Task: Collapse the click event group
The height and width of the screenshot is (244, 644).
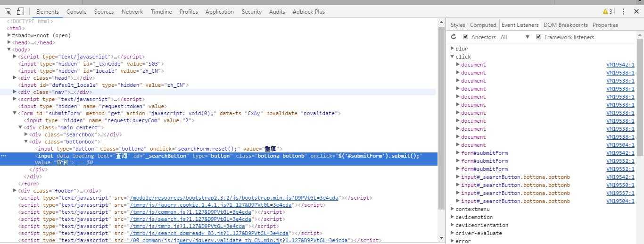Action: coord(452,56)
